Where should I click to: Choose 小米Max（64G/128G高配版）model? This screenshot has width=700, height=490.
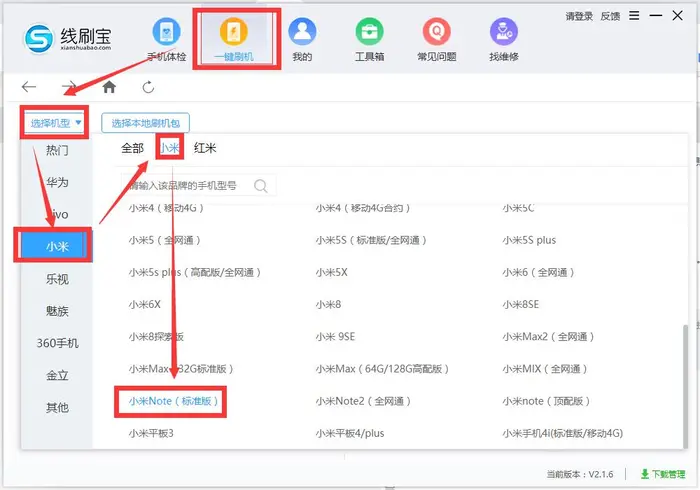(x=382, y=369)
